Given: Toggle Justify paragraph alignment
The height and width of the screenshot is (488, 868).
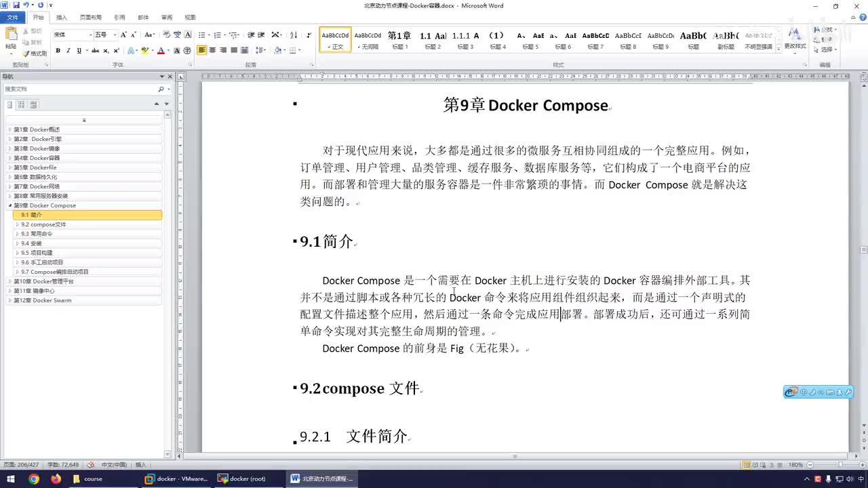Looking at the screenshot, I should point(234,51).
